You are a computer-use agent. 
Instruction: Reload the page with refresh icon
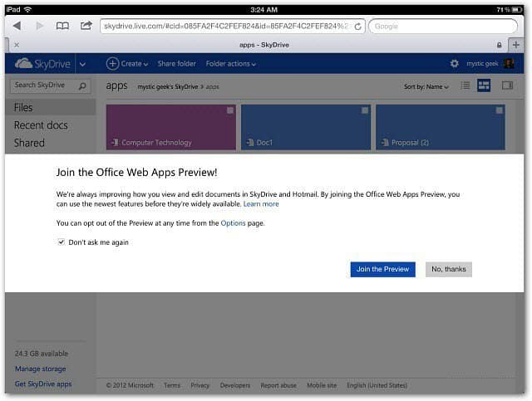click(357, 27)
